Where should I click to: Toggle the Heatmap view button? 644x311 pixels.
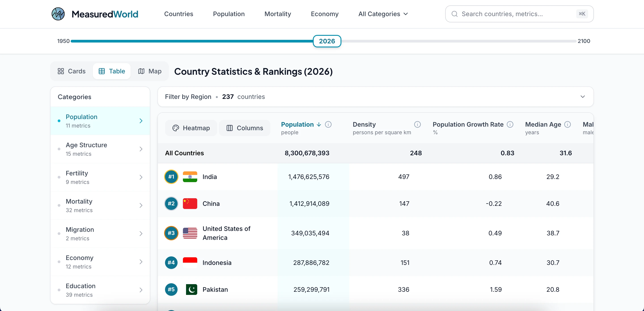point(191,128)
